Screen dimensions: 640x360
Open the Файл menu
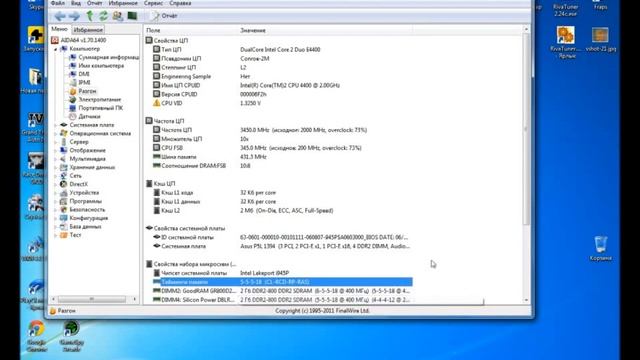click(58, 3)
